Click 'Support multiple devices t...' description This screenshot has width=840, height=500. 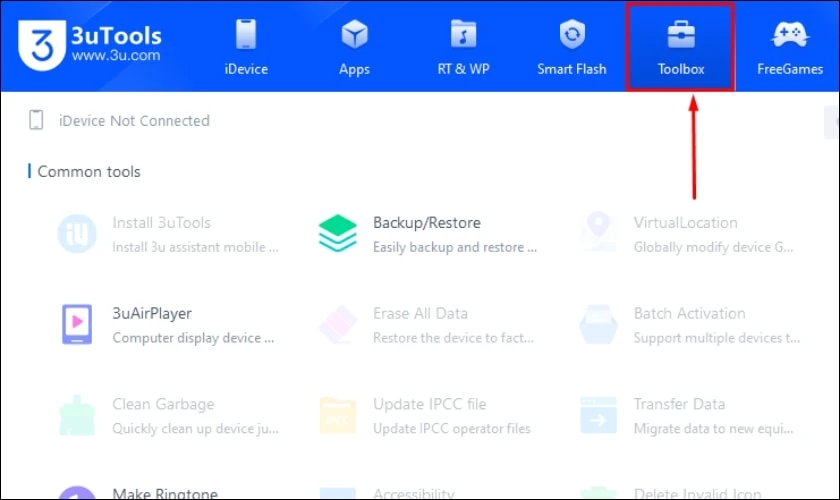coord(716,338)
